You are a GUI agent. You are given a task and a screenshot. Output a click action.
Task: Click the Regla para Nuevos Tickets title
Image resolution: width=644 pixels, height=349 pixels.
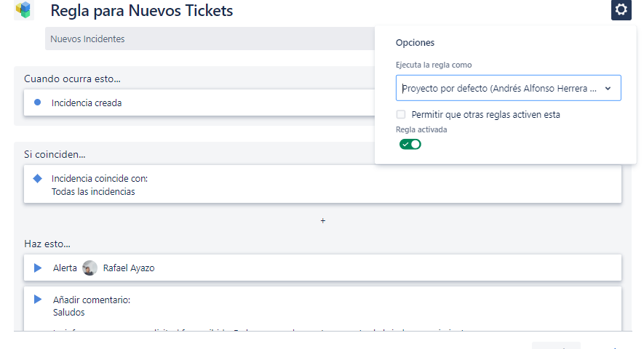click(142, 11)
